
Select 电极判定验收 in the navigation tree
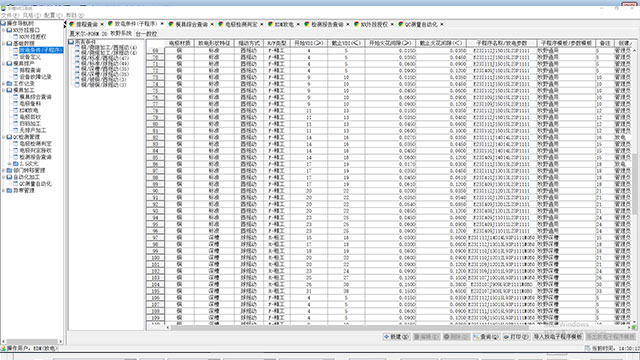(36, 150)
